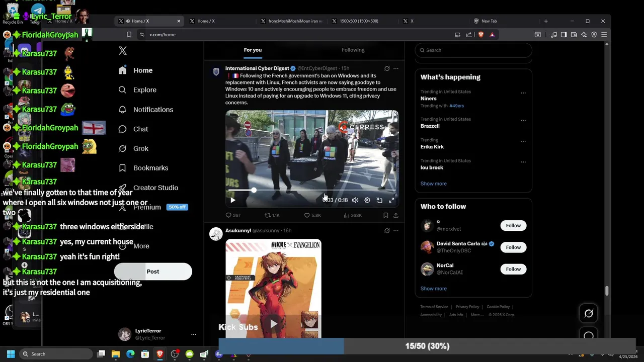Open Creator Studio in sidebar
Screen dimensions: 644x362
click(148, 188)
